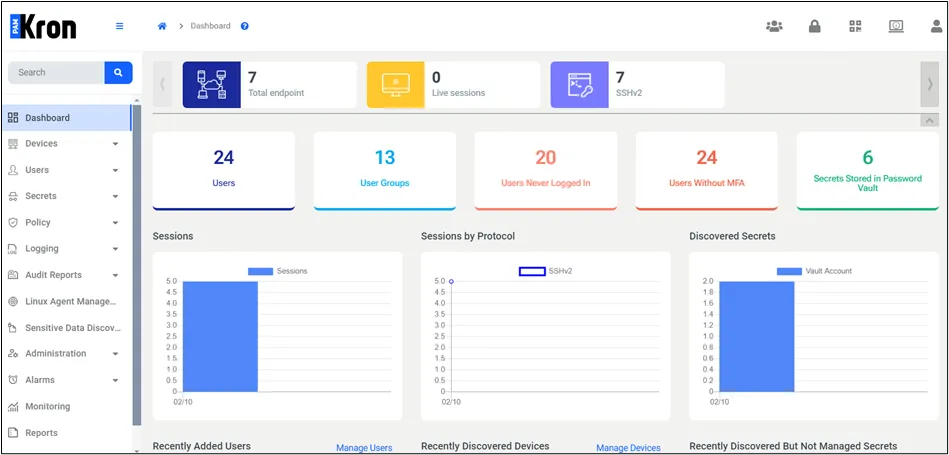This screenshot has width=949, height=455.
Task: Click the Users sidebar icon
Action: (13, 170)
